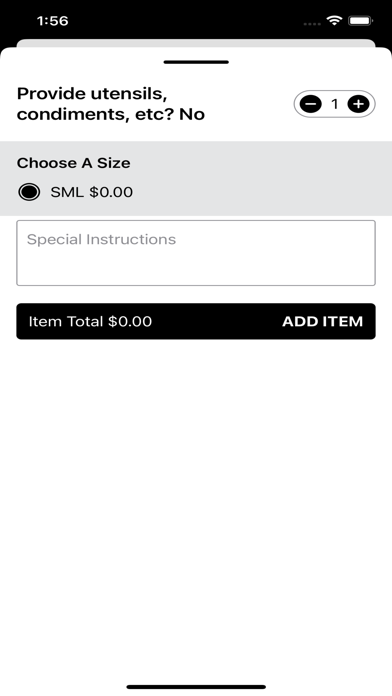Tap the battery icon in status bar

point(360,20)
